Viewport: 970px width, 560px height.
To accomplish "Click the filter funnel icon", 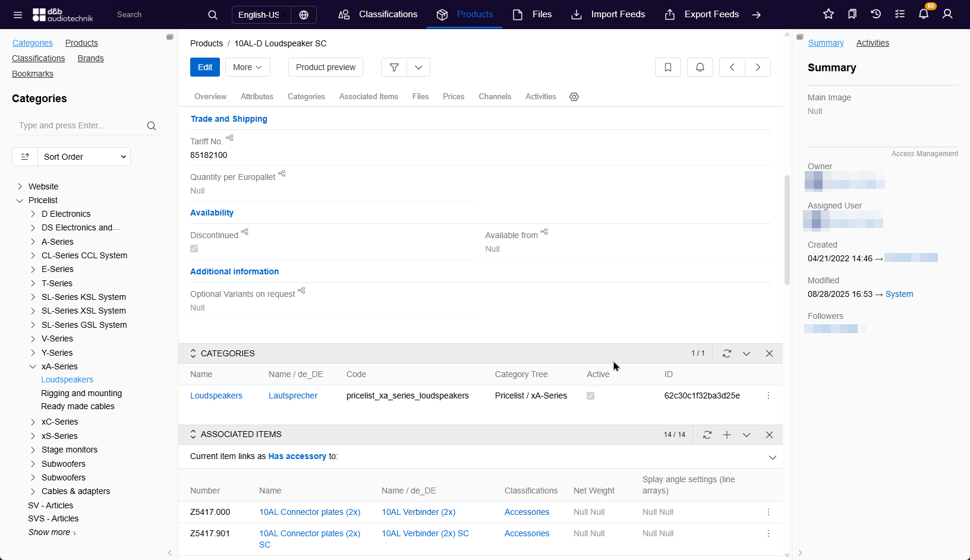I will [394, 67].
